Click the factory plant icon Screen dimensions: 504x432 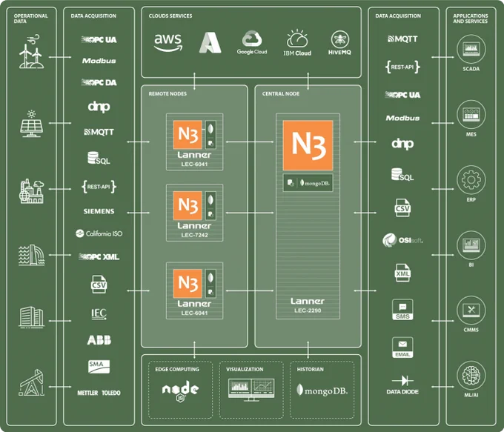click(x=31, y=191)
